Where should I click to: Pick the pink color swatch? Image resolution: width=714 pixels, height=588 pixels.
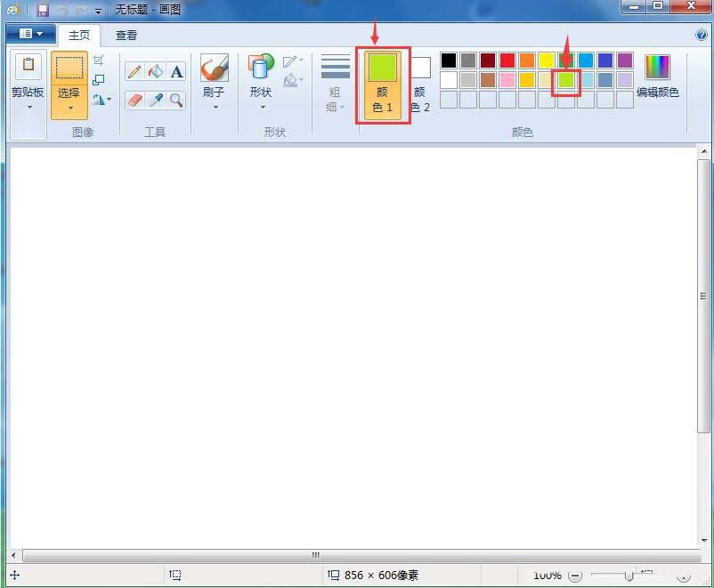507,80
